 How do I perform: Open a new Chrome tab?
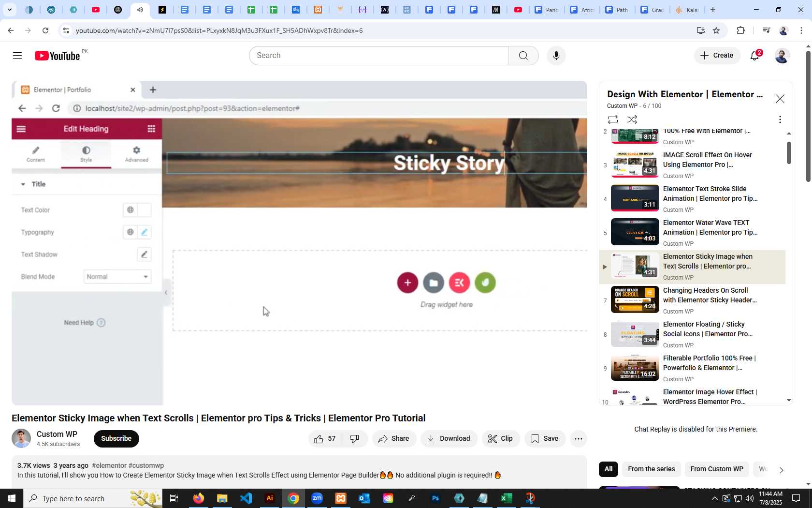point(713,10)
